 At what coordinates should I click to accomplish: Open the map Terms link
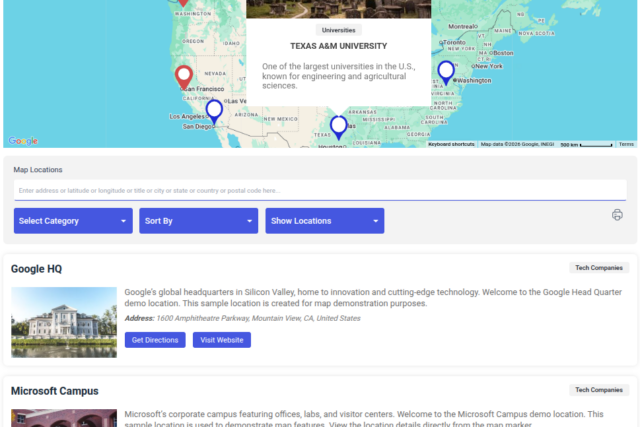point(626,144)
